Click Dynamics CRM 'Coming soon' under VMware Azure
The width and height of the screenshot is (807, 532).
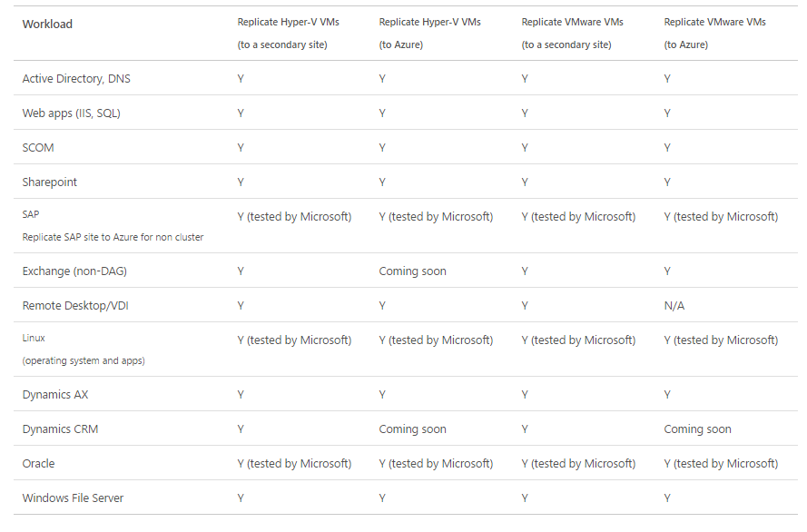click(697, 429)
